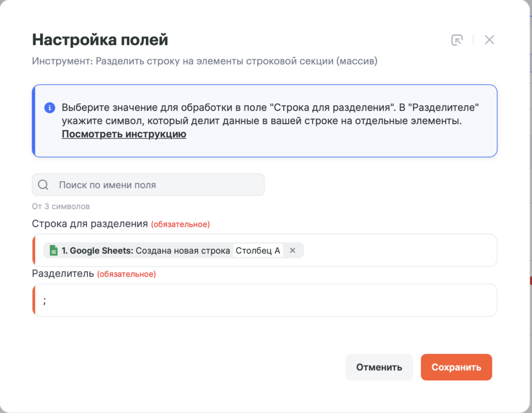The height and width of the screenshot is (413, 532).
Task: Click the blue info icon
Action: (50, 108)
